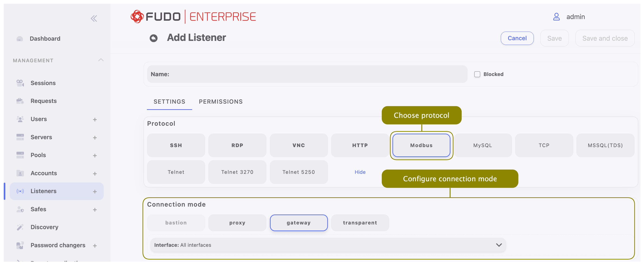Image resolution: width=644 pixels, height=267 pixels.
Task: Select the Modbus protocol
Action: point(421,145)
